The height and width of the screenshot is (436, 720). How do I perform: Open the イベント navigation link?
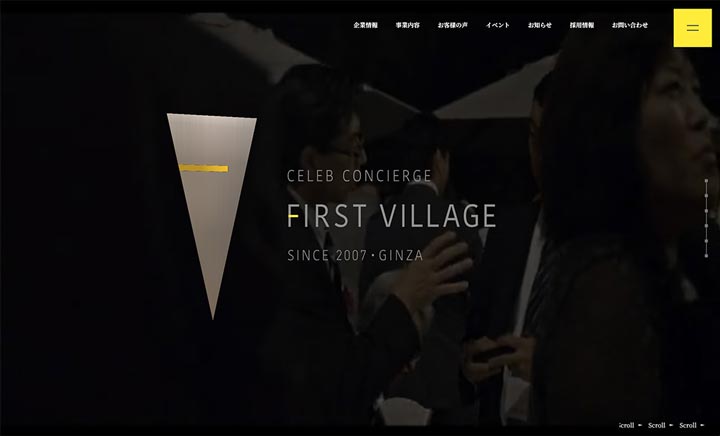[498, 25]
